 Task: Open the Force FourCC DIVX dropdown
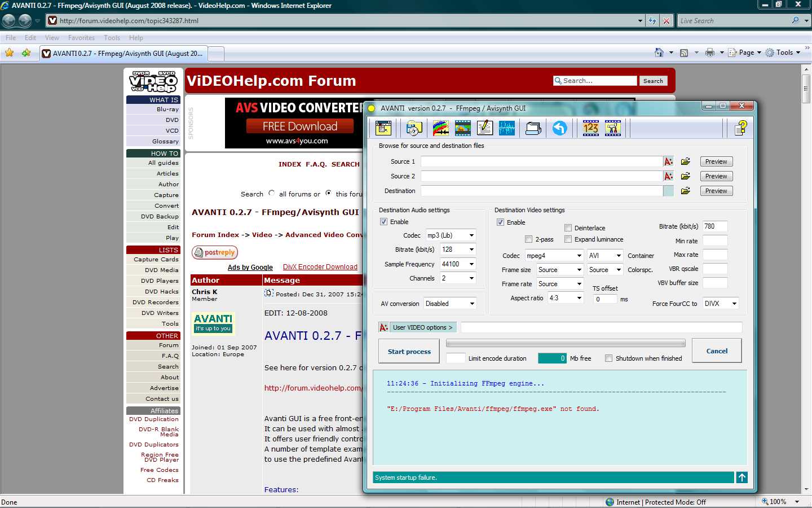tap(721, 304)
